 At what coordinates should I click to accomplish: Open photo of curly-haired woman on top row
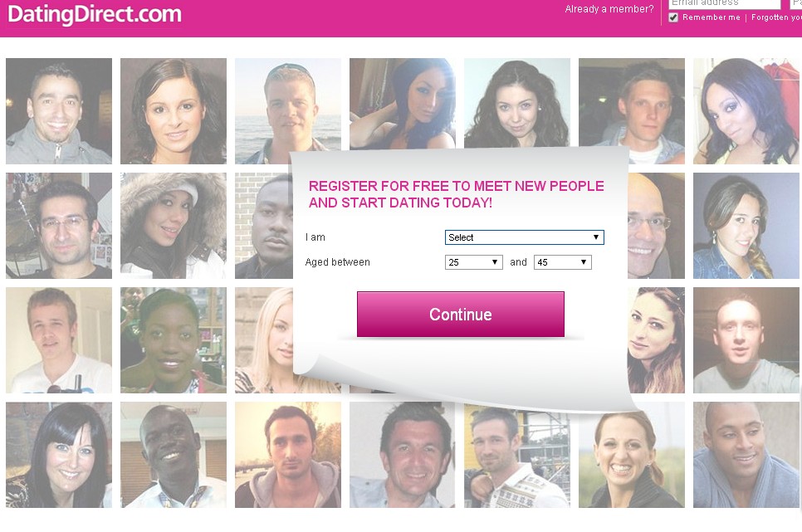(x=517, y=102)
